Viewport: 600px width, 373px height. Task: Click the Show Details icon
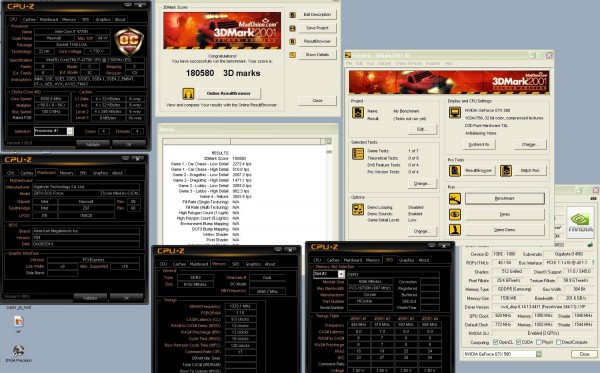click(292, 55)
